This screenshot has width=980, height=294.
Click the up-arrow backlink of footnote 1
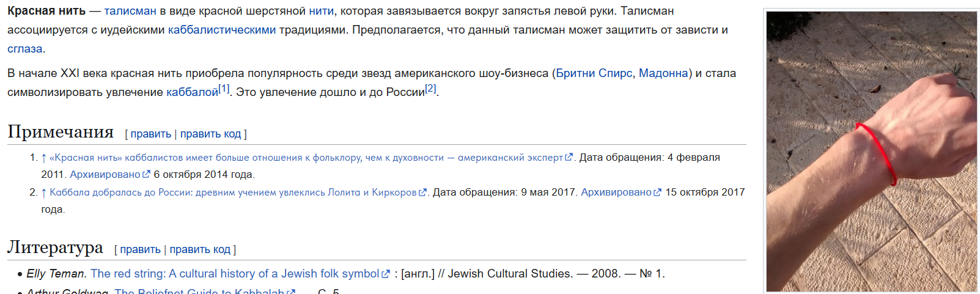click(x=44, y=158)
